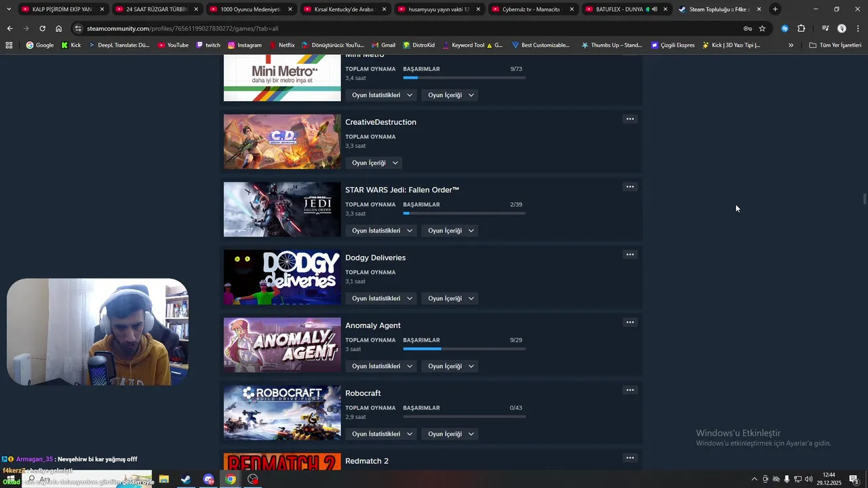Open File Explorer from the taskbar
Viewport: 868px width, 488px height.
163,479
